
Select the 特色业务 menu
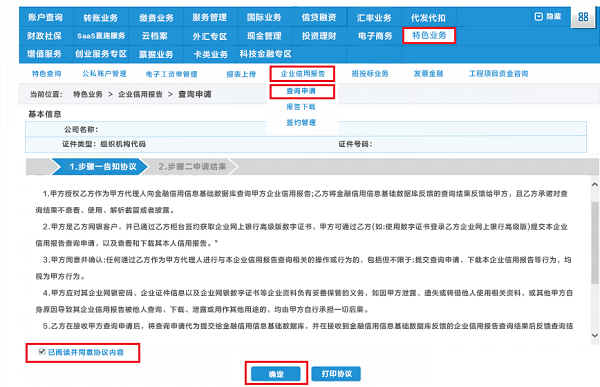(x=429, y=36)
